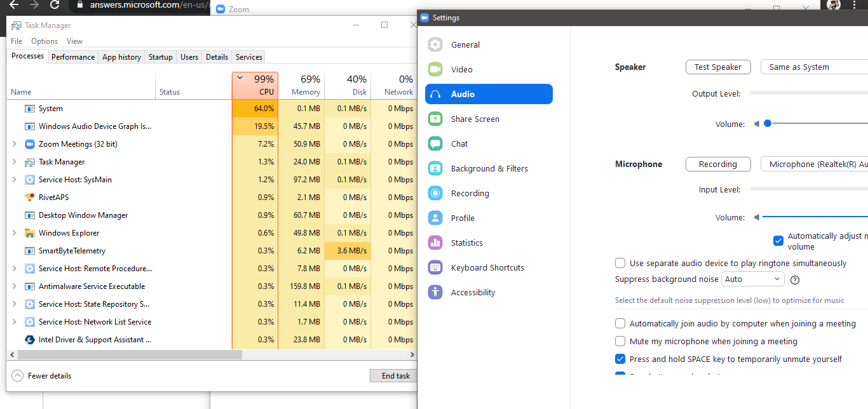Open the Chat icon in Zoom Settings
Viewport: 868px width, 409px height.
[435, 144]
